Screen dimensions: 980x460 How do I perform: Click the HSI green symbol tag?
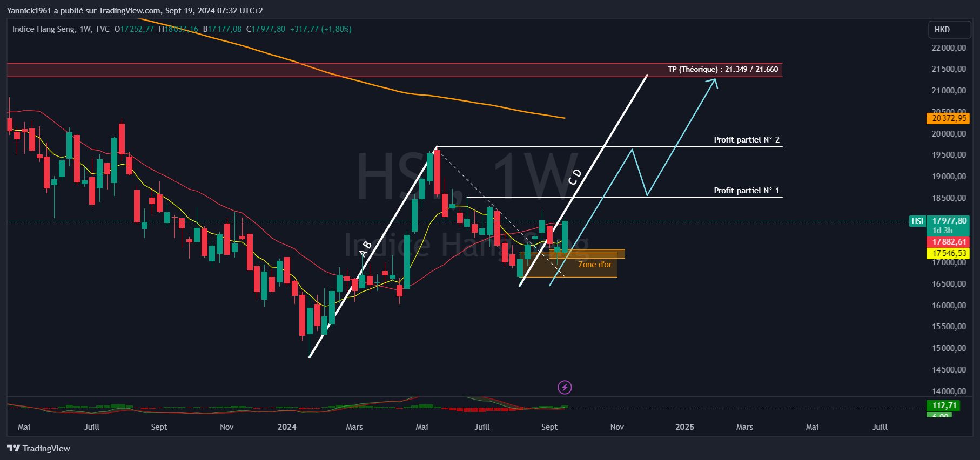pos(917,221)
